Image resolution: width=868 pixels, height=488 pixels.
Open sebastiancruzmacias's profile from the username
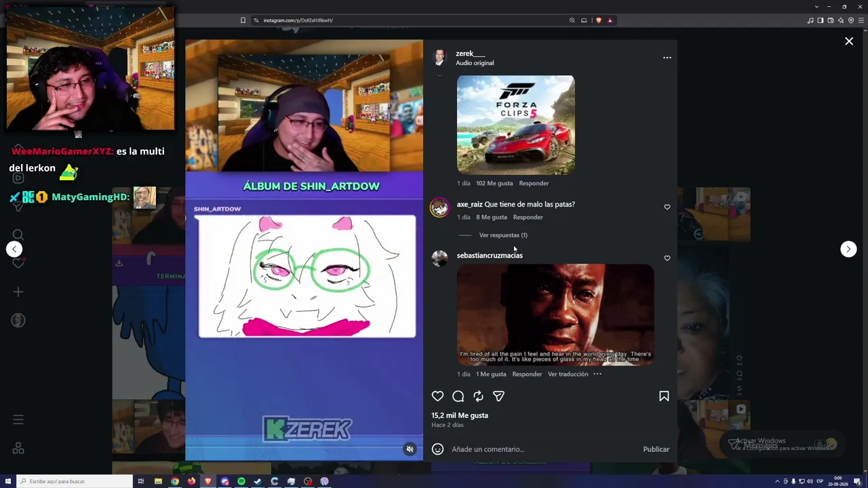(x=490, y=256)
